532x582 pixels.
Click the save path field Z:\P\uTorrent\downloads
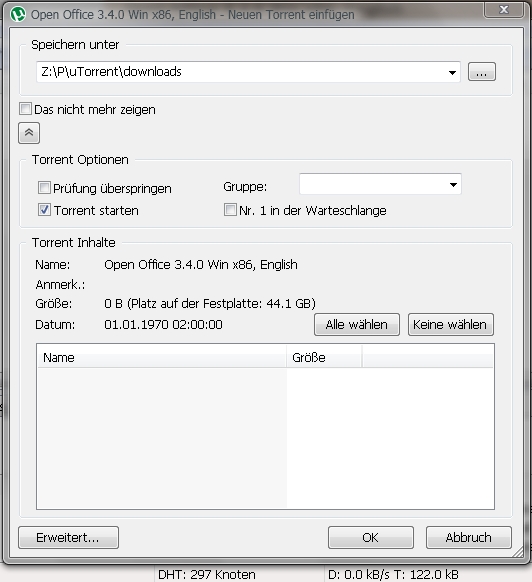[248, 72]
